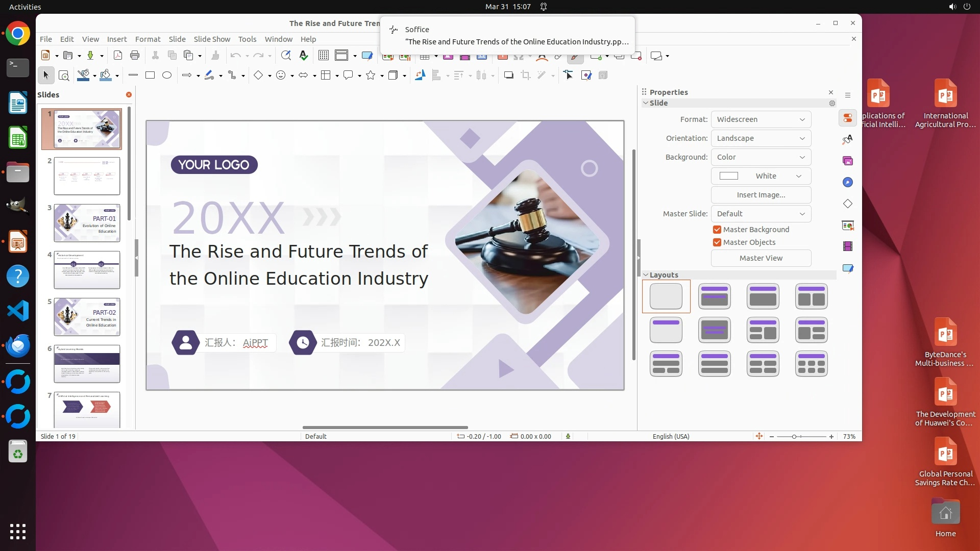Screen dimensions: 980x551
Task: Click the Insert Image... button
Action: 761,195
